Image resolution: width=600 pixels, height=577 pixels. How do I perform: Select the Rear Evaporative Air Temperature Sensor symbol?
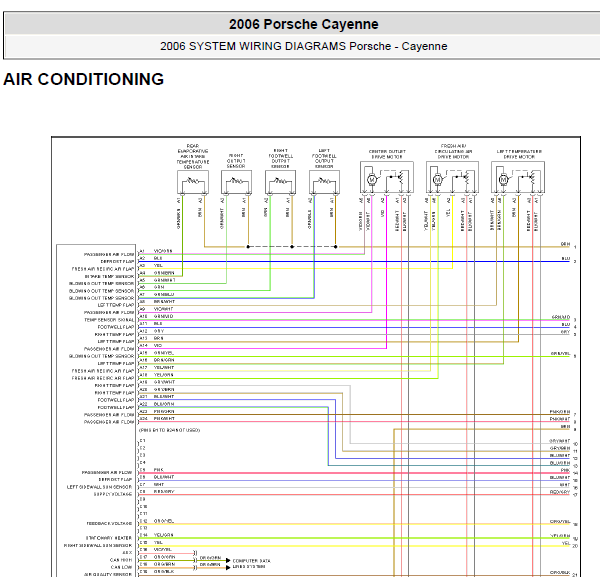(x=193, y=182)
